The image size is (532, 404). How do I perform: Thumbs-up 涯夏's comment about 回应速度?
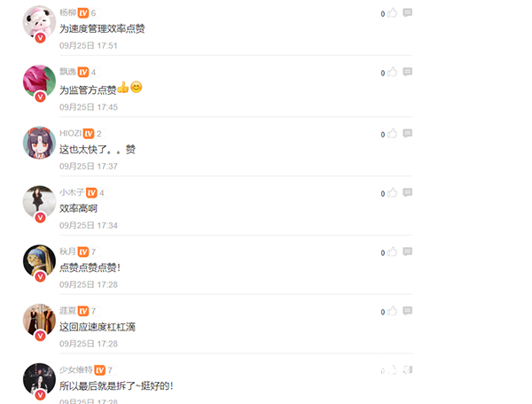(392, 311)
